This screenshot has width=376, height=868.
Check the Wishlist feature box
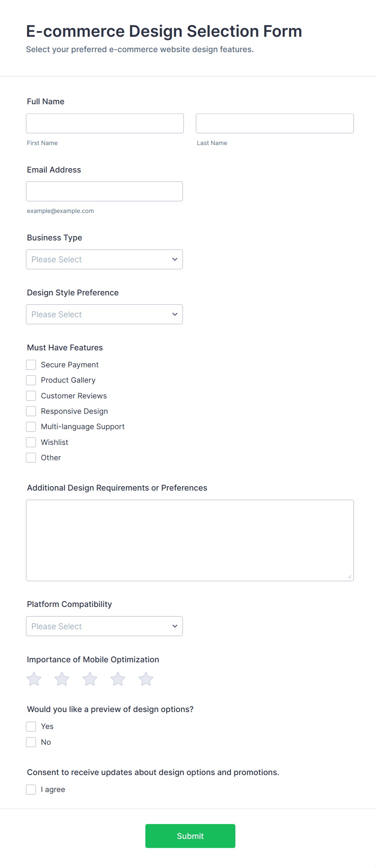tap(31, 442)
